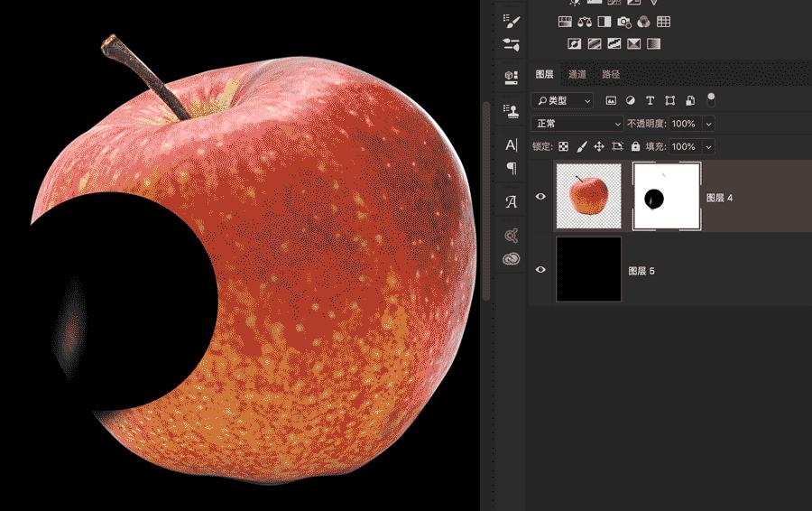Filter layers by adjustment layers
Image resolution: width=812 pixels, height=511 pixels.
(631, 100)
